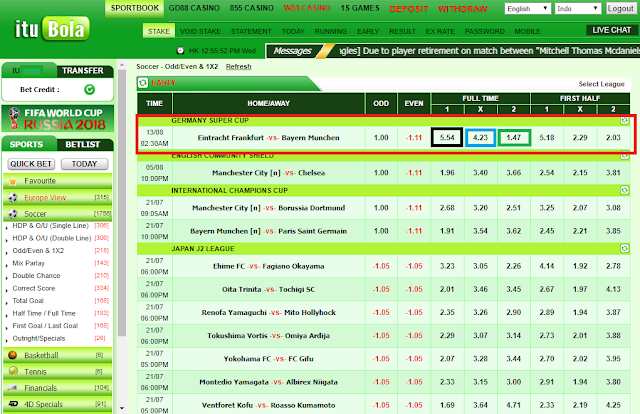Open Total Goal market list

28,301
